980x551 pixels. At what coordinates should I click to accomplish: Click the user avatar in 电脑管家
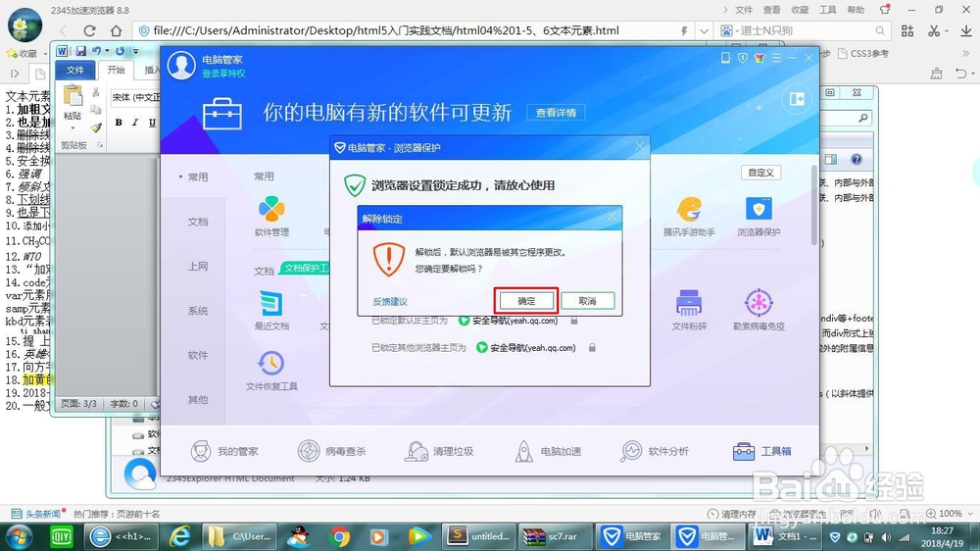click(181, 66)
